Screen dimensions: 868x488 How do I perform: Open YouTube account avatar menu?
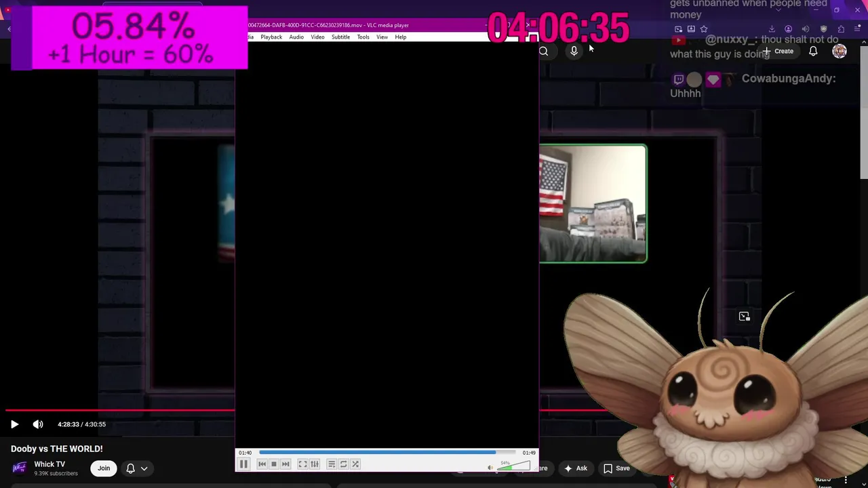pos(840,52)
